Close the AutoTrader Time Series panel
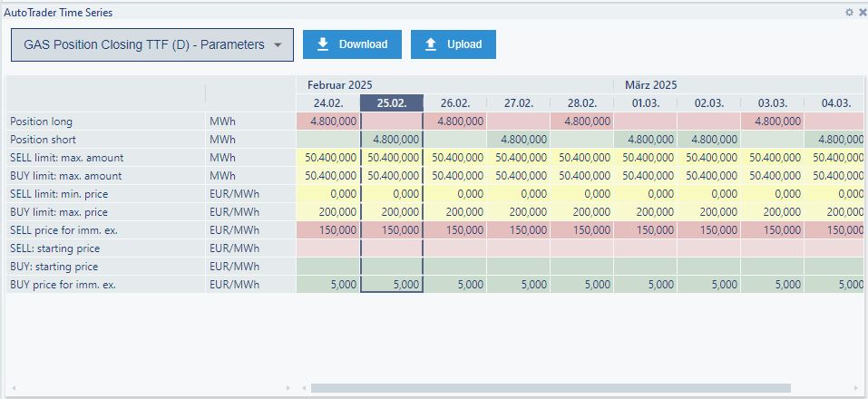868x399 pixels. coord(862,13)
